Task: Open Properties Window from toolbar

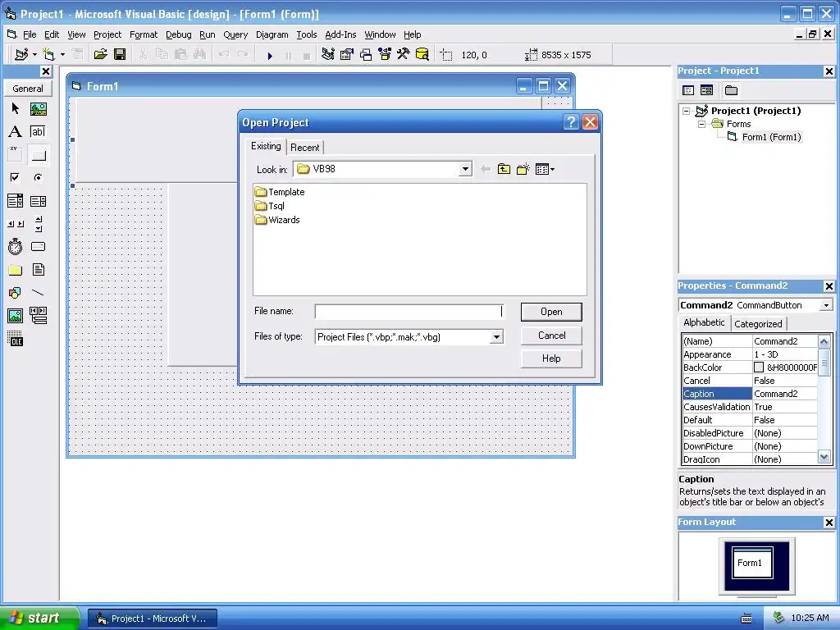Action: coord(347,55)
